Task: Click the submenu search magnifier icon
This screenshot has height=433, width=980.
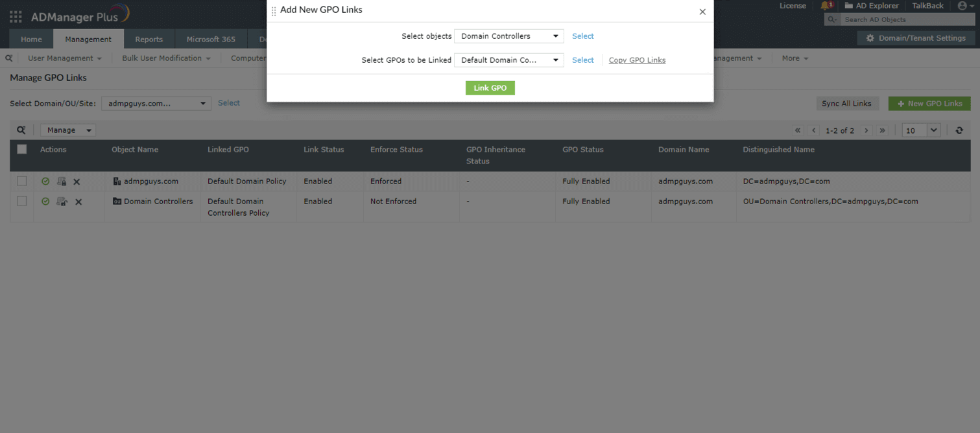Action: 9,58
